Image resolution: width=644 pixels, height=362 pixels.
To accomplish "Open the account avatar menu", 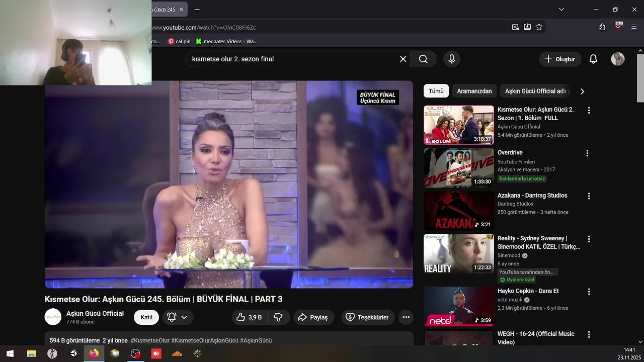I will [618, 59].
